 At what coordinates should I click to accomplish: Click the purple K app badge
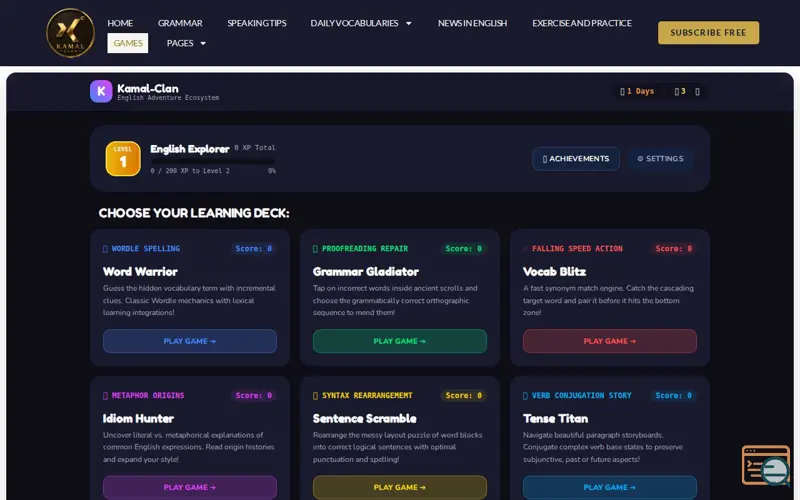click(101, 91)
